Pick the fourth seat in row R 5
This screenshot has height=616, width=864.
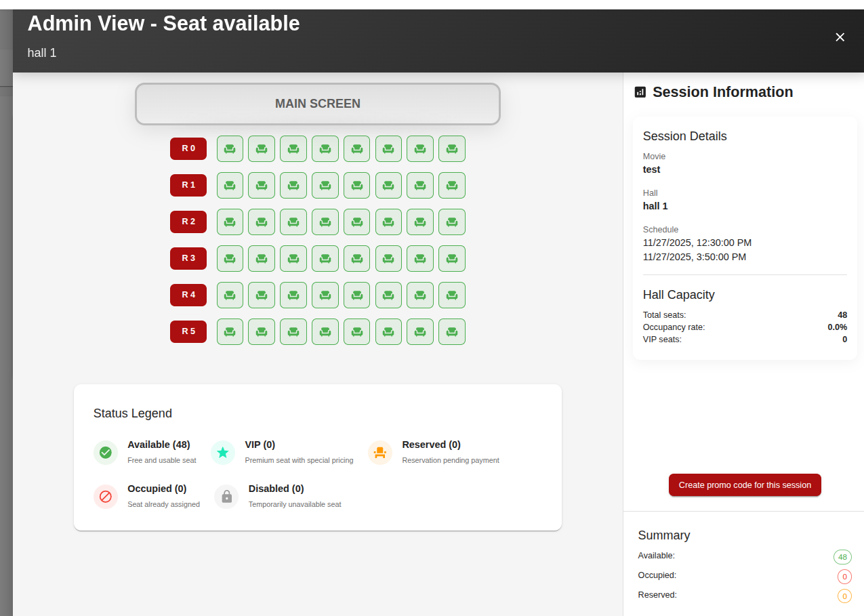[325, 331]
